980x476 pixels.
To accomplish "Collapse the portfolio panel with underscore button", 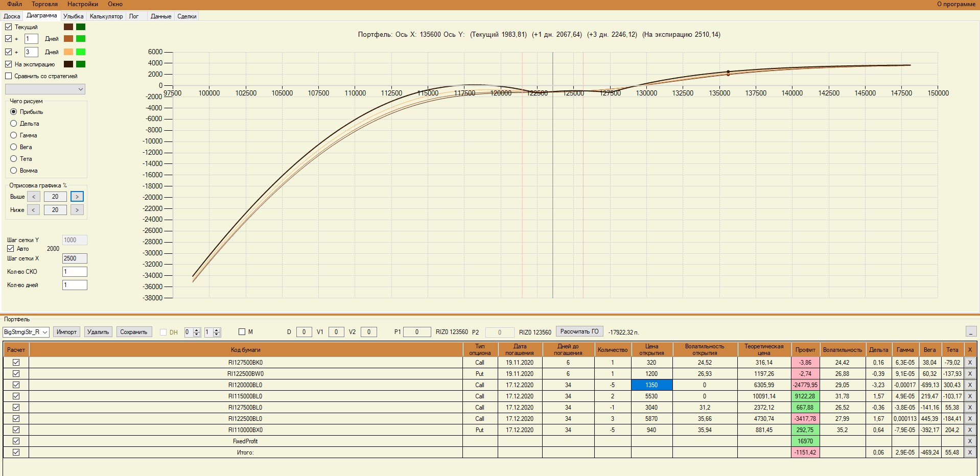I will [x=971, y=332].
